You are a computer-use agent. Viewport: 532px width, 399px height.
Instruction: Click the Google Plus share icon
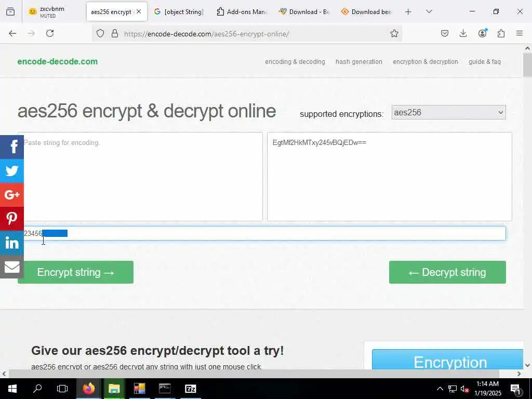[x=12, y=195]
